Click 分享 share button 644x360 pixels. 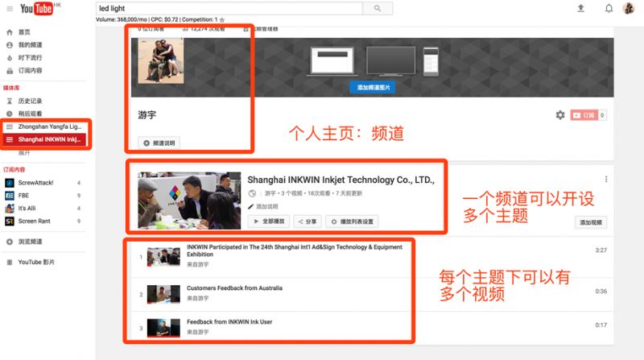coord(308,221)
